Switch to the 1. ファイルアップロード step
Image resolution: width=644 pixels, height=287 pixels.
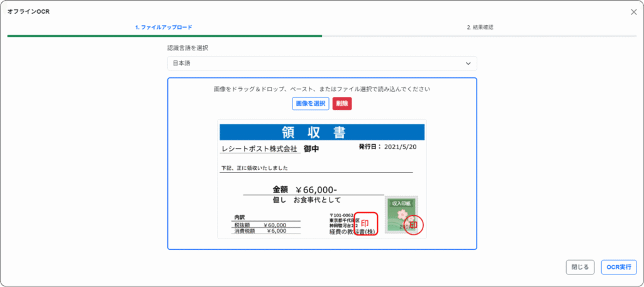[x=164, y=28]
